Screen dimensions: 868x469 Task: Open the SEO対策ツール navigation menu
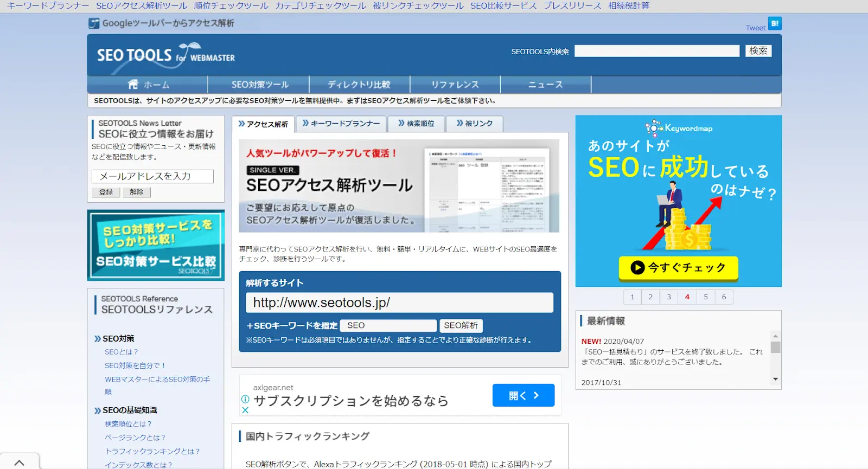[260, 85]
